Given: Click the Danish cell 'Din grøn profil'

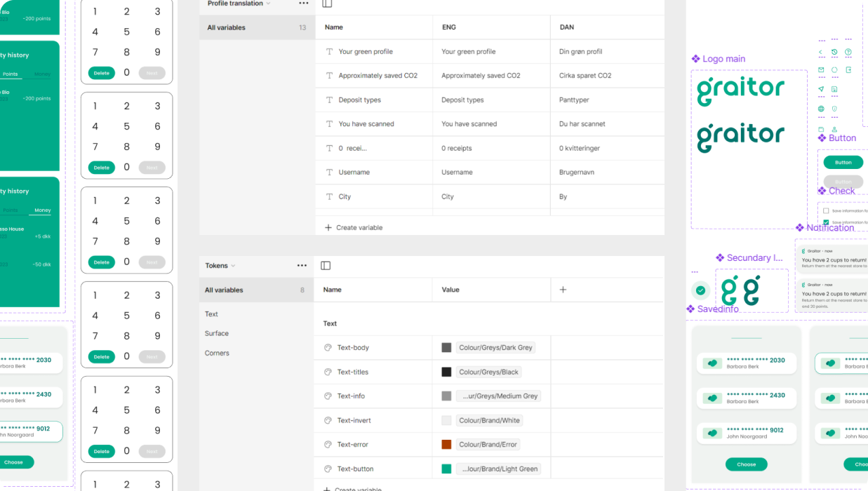Looking at the screenshot, I should pyautogui.click(x=580, y=51).
